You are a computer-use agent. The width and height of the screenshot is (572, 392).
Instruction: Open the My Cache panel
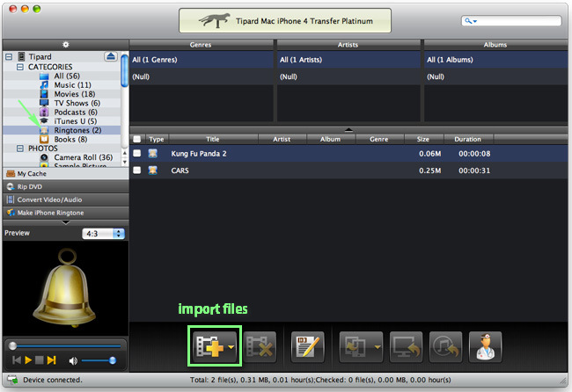coord(66,174)
